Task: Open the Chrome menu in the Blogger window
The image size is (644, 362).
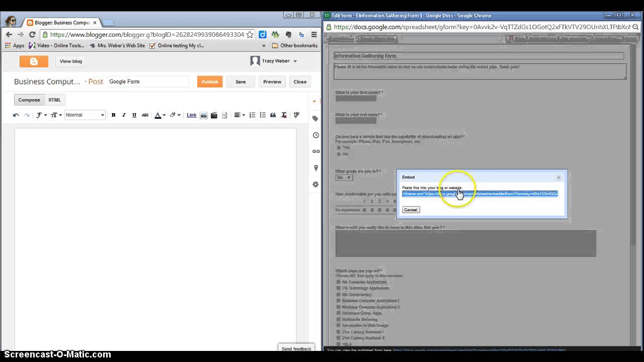Action: click(314, 35)
